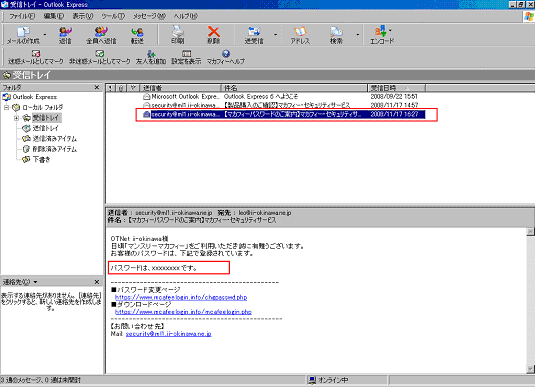Open the アドレス (Address Book) icon
Viewport: 535px width, 387px height.
pyautogui.click(x=300, y=35)
